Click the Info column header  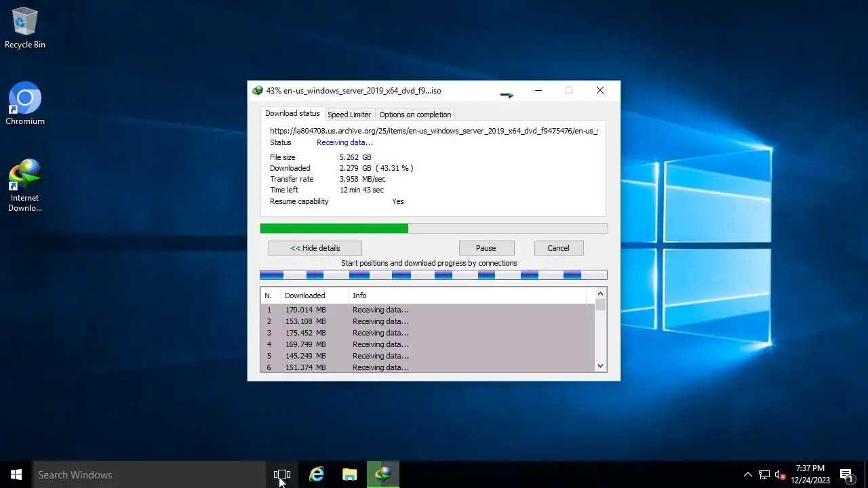(x=467, y=296)
